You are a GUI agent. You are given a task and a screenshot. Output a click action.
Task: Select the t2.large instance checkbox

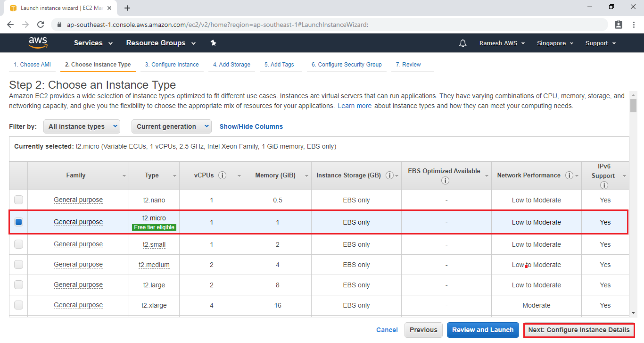tap(18, 284)
